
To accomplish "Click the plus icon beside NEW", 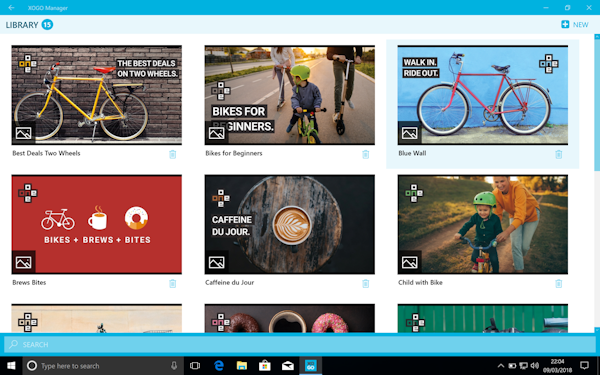I will click(x=565, y=24).
